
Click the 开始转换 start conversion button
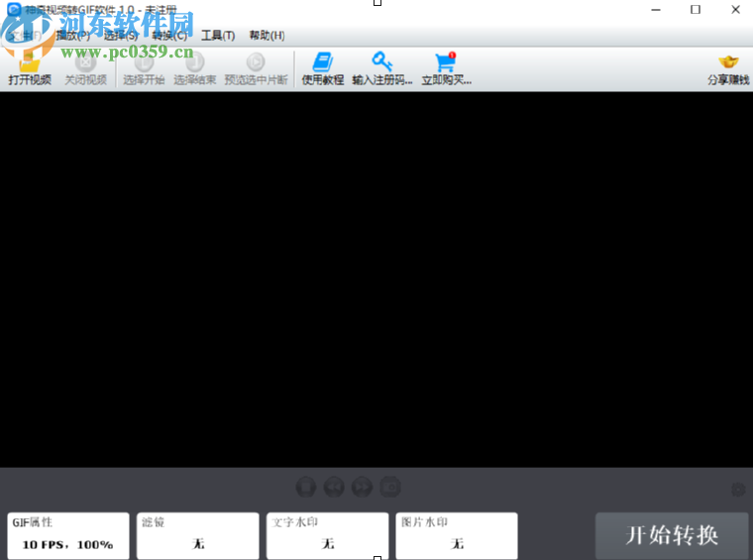(672, 535)
